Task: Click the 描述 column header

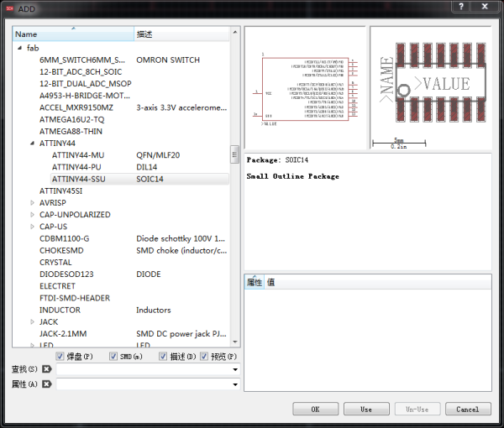Action: [x=181, y=34]
